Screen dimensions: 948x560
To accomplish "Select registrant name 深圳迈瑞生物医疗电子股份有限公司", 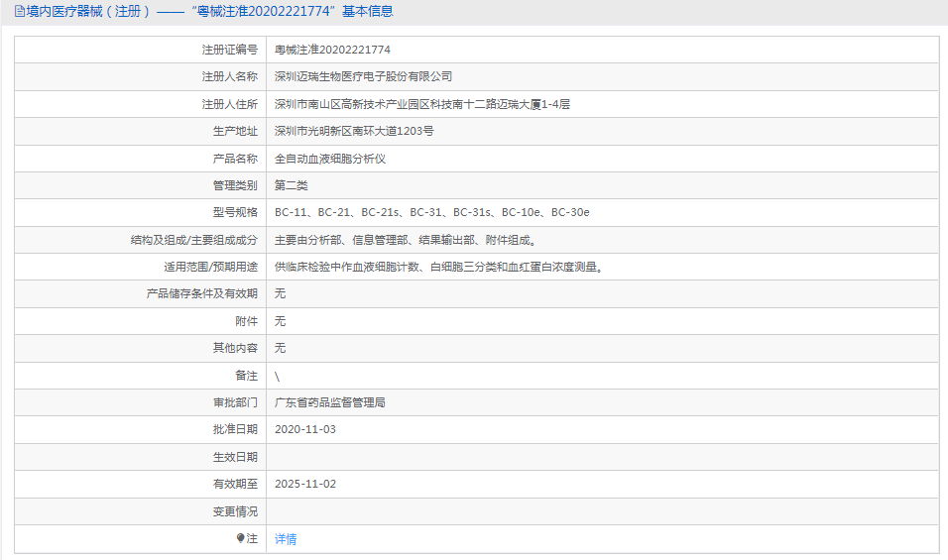I will point(363,76).
